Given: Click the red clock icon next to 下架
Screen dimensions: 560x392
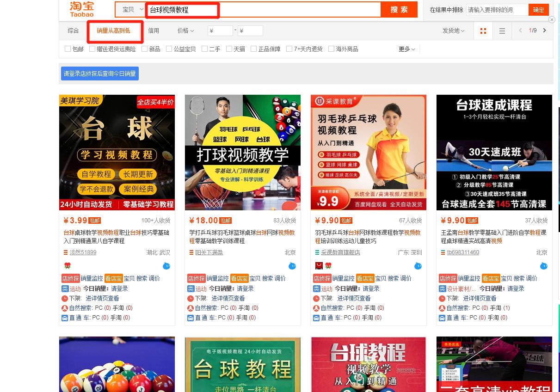Looking at the screenshot, I should tap(65, 298).
